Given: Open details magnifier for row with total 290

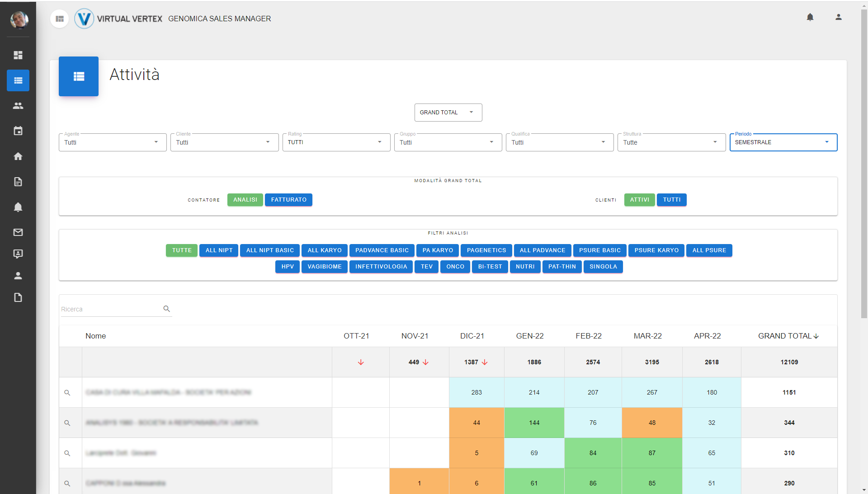Looking at the screenshot, I should [x=67, y=484].
